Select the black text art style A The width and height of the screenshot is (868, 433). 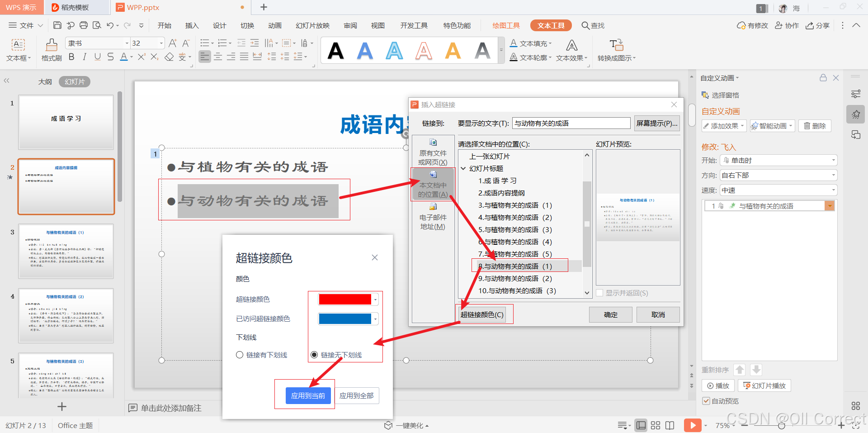335,50
